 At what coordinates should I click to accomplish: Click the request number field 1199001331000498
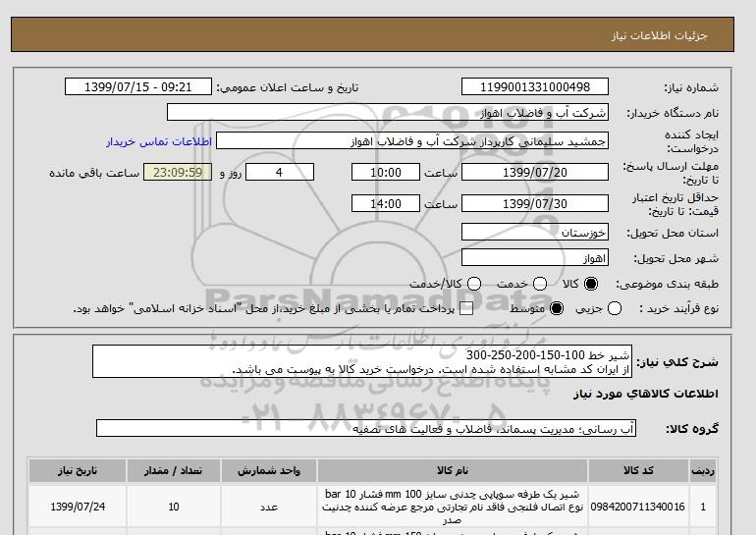(534, 87)
